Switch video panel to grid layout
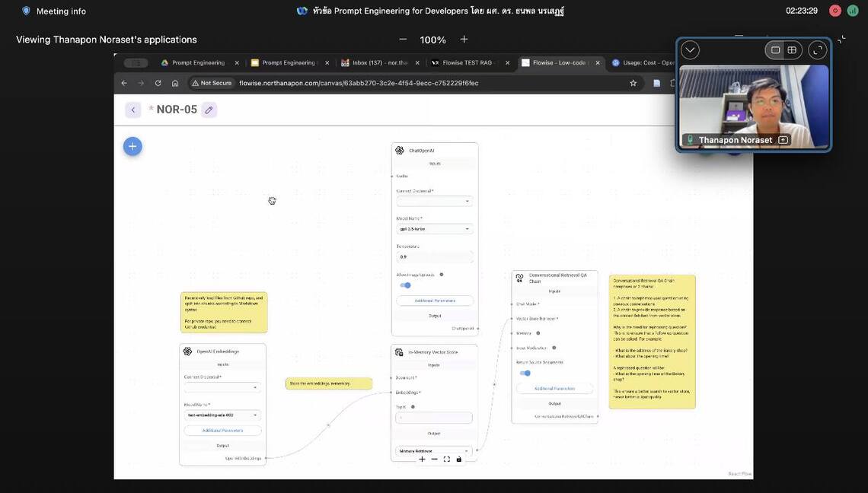The image size is (868, 493). click(792, 50)
